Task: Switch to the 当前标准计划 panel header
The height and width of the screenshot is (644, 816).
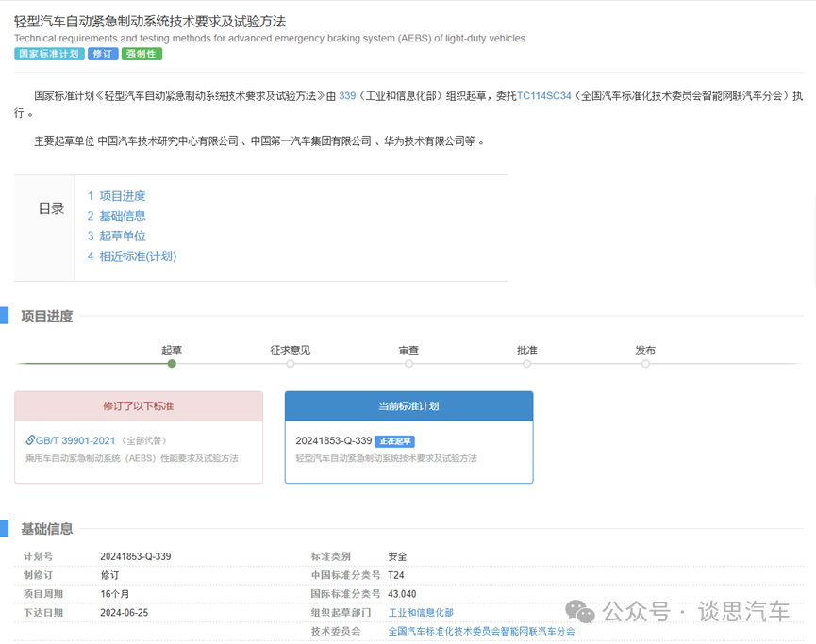Action: [408, 405]
